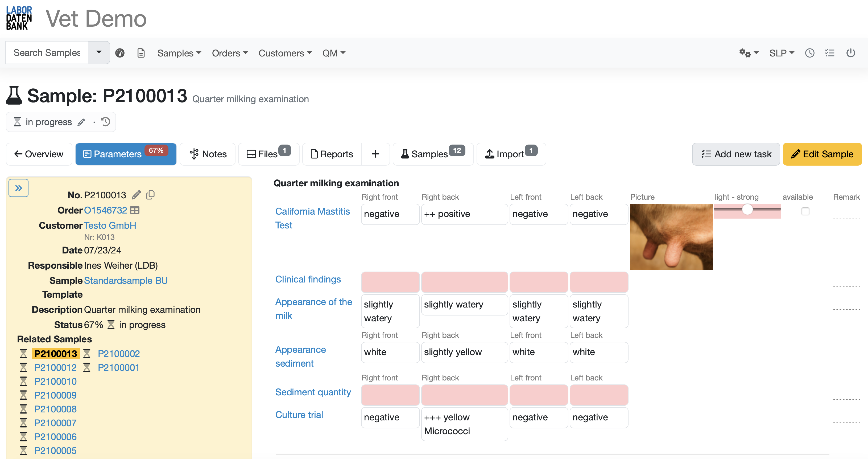Viewport: 868px width, 459px height.
Task: Open the clock history icon in navbar
Action: click(809, 53)
